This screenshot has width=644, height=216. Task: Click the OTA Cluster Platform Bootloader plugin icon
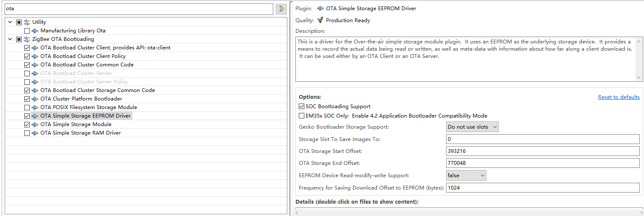(x=35, y=99)
